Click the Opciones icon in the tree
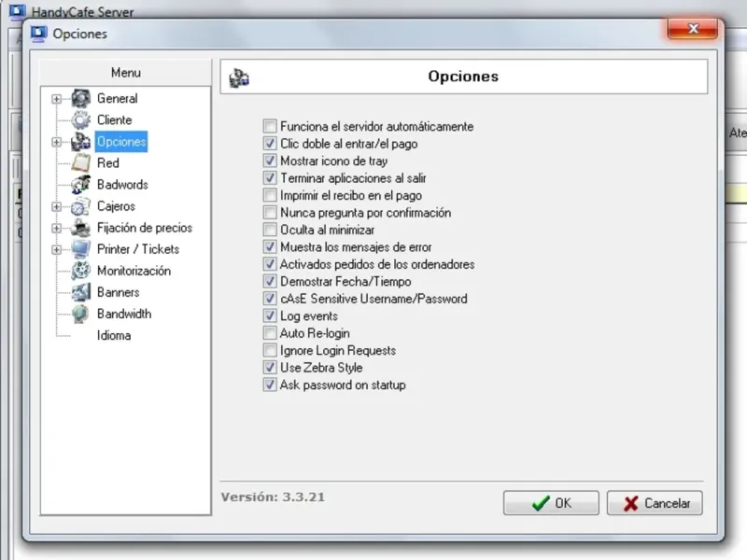The image size is (747, 560). (x=81, y=142)
